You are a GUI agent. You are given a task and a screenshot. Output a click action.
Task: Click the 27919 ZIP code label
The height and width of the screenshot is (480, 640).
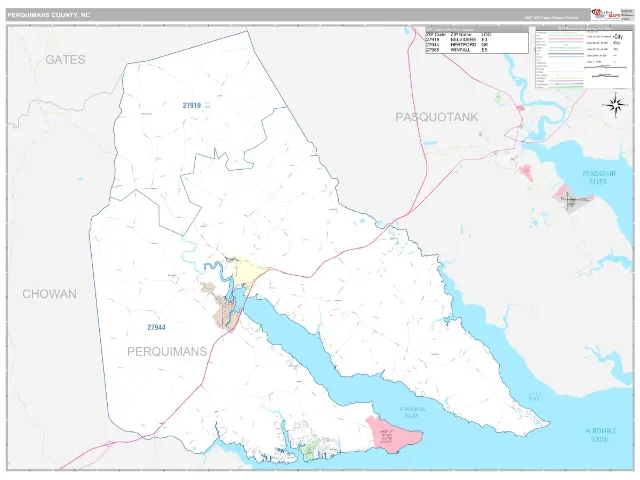(x=191, y=105)
